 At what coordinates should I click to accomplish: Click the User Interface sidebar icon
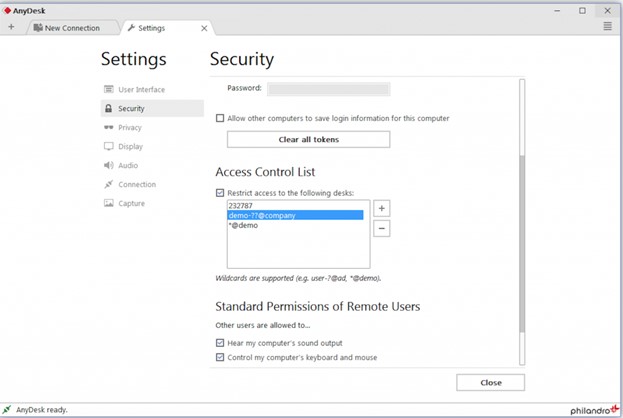pos(108,89)
